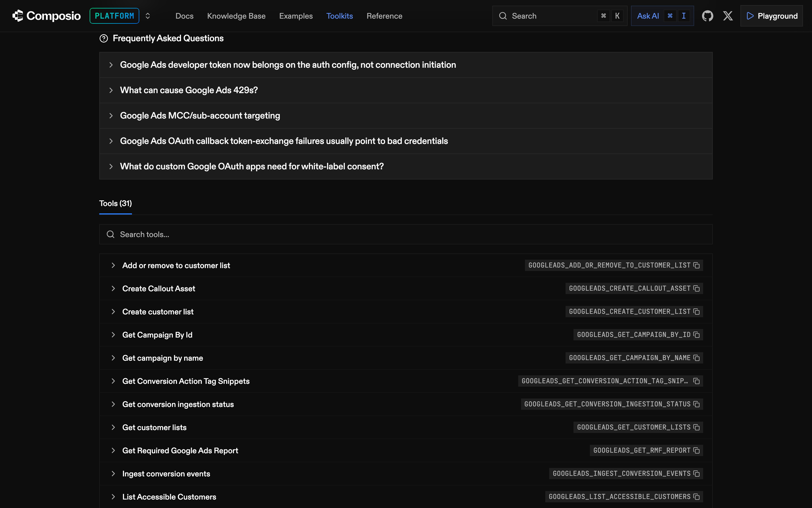Expand the developer token auth config FAQ
The image size is (812, 508).
pos(406,65)
